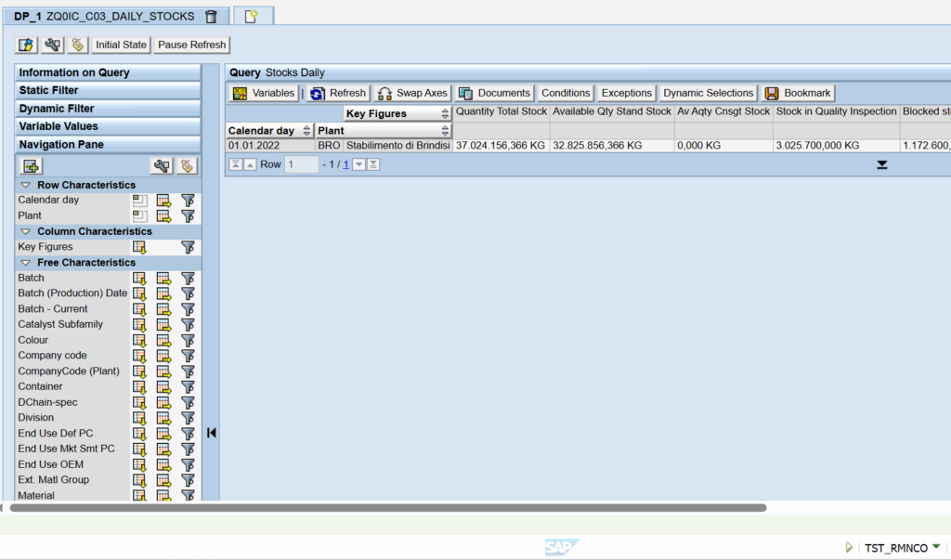Remove Plant from drilldown using its icon
This screenshot has height=560, width=951.
click(140, 215)
